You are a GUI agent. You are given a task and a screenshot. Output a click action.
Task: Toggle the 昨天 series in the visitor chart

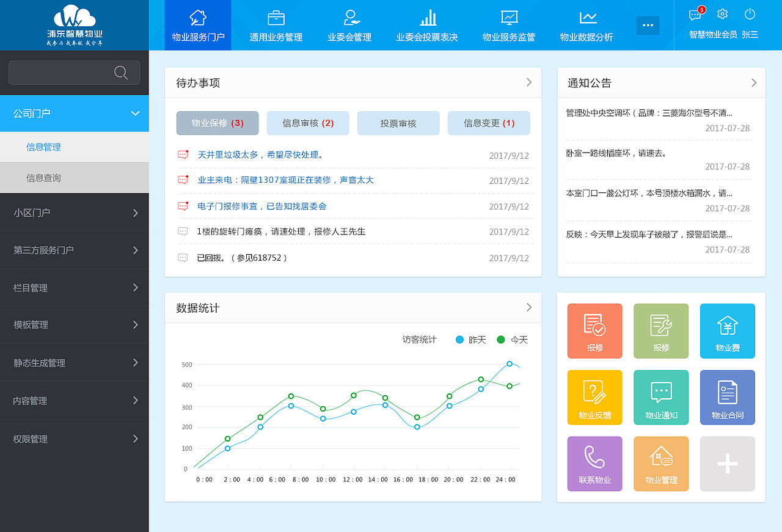click(471, 340)
